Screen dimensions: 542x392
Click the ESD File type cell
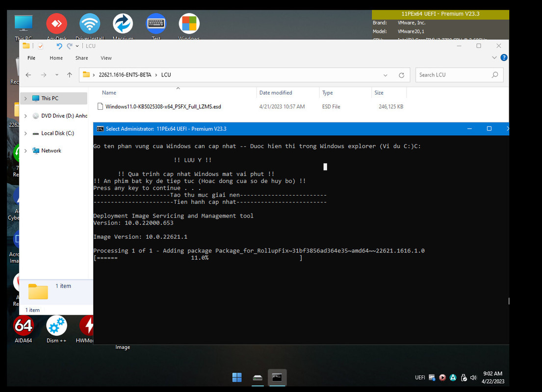point(331,107)
